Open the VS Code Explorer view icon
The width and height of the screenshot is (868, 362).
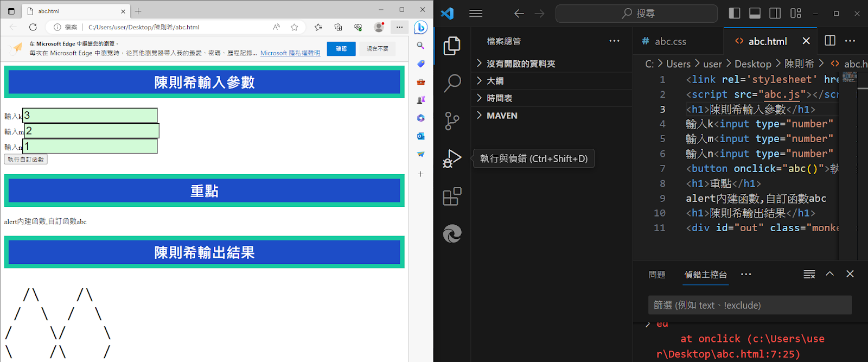[452, 46]
